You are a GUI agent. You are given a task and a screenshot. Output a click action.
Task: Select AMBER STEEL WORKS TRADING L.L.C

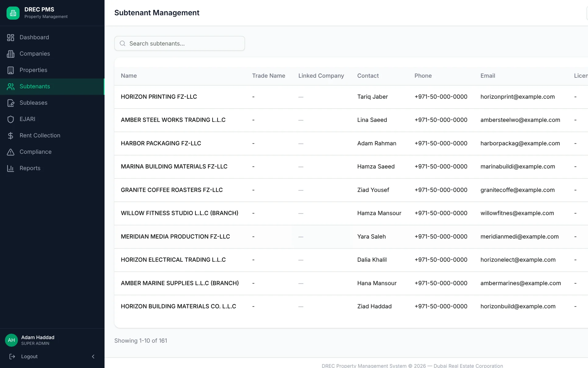tap(173, 120)
